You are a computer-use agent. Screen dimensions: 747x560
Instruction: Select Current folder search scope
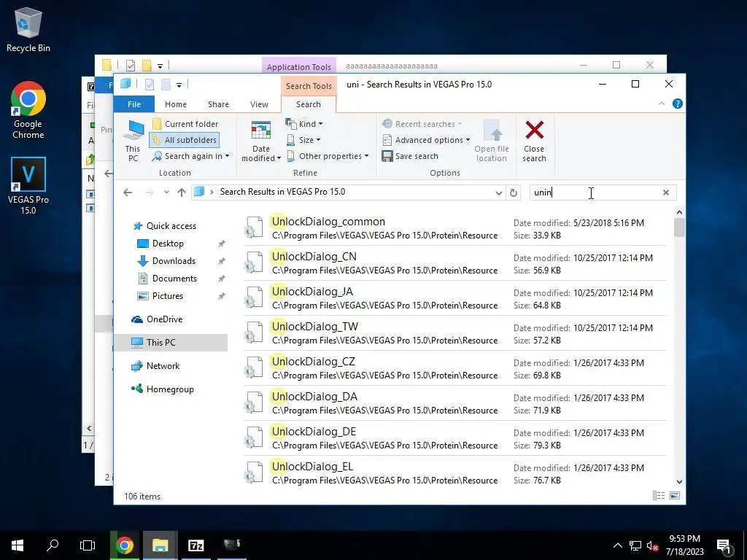tap(185, 124)
